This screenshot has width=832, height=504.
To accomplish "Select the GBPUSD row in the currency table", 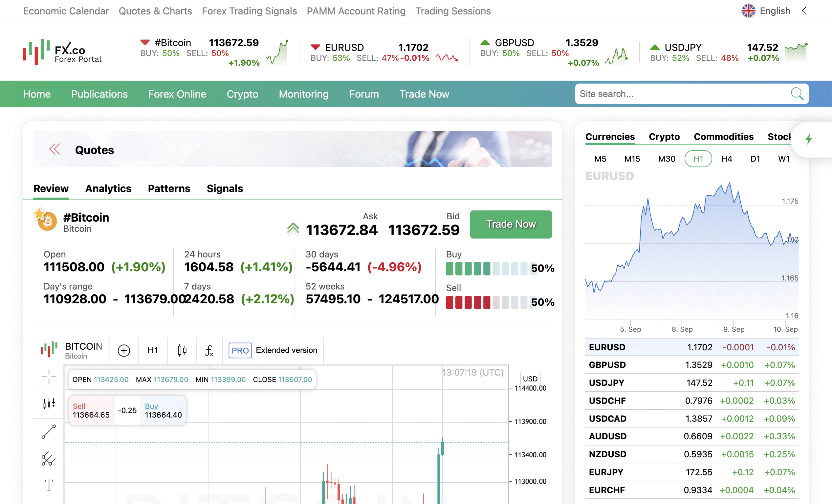I will click(x=692, y=365).
